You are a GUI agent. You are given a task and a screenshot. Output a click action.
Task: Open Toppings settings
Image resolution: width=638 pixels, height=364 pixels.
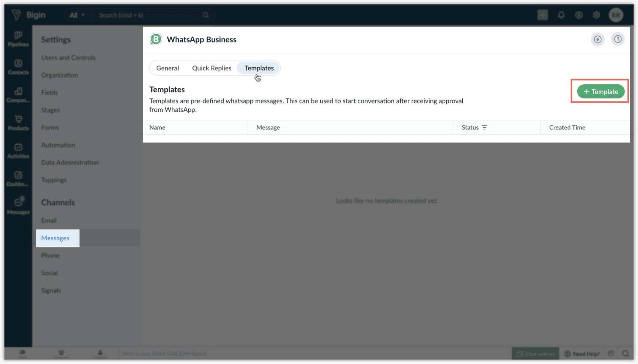[54, 180]
